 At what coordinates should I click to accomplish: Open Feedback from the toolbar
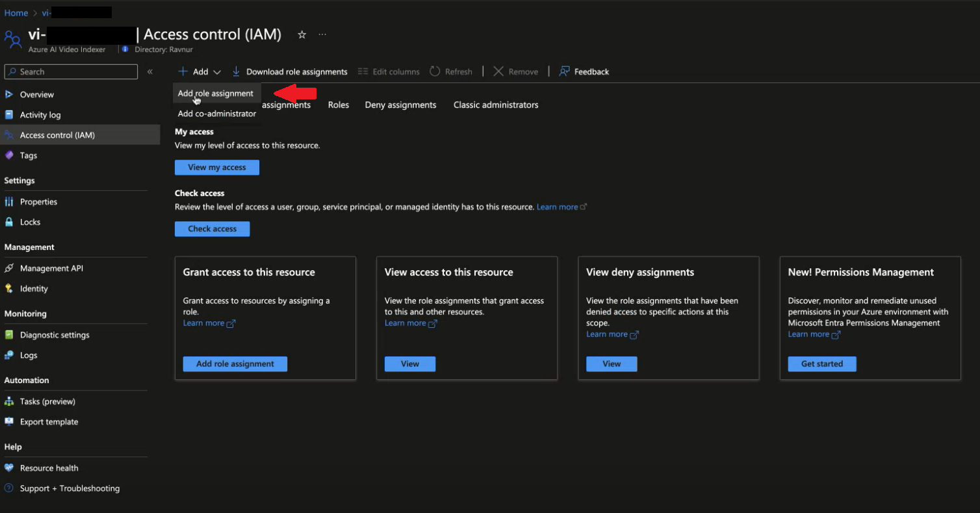click(x=584, y=72)
